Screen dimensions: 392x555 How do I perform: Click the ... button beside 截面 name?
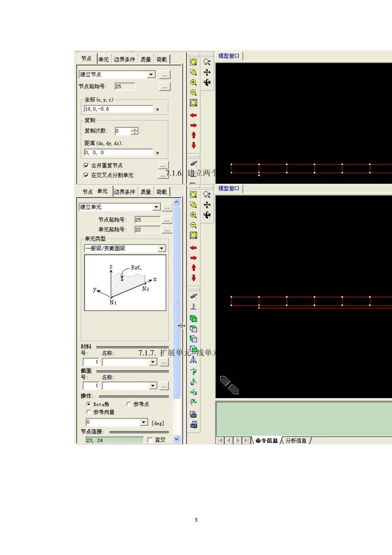tap(164, 386)
